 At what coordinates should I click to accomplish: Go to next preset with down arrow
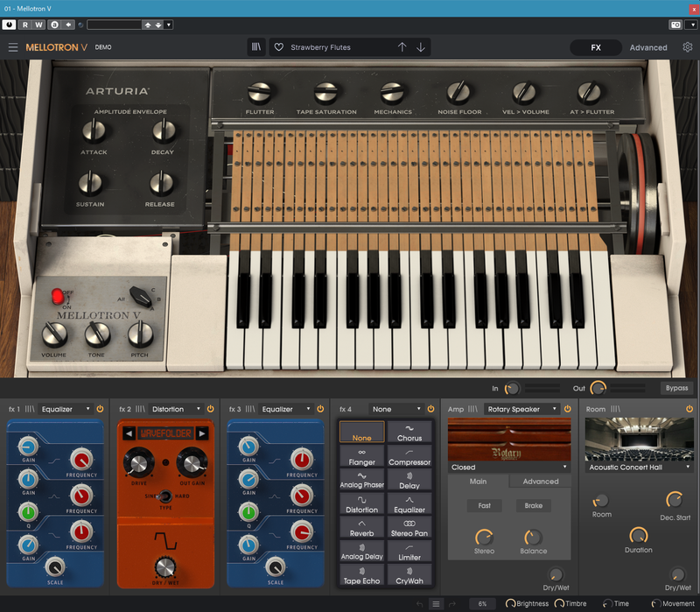[421, 47]
